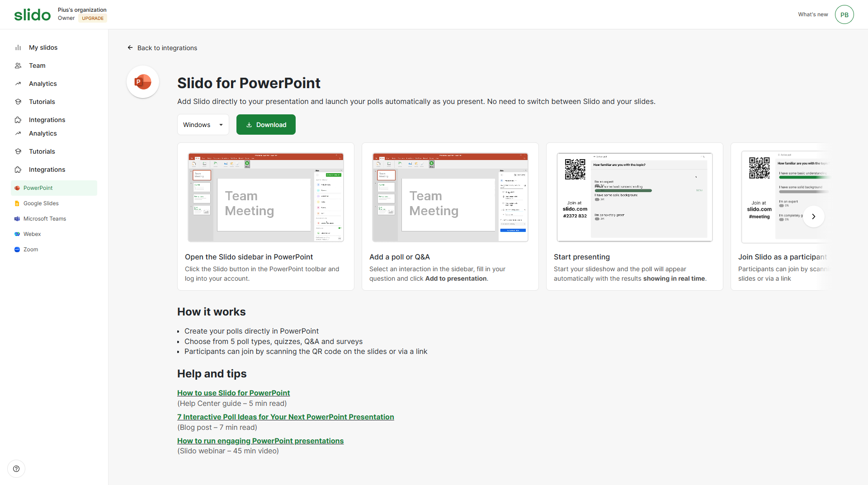Screen dimensions: 868x485
Task: Open Microsoft Teams integration
Action: coord(45,219)
